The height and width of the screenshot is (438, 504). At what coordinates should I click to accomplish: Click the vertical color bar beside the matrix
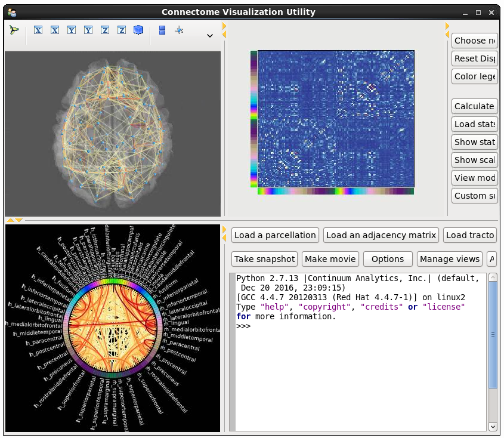[253, 118]
